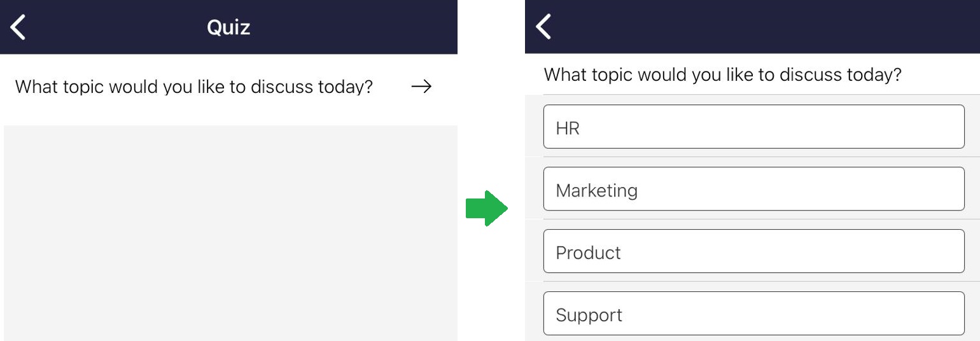
Task: Tap the back arrow above the topic answers
Action: pos(543,27)
